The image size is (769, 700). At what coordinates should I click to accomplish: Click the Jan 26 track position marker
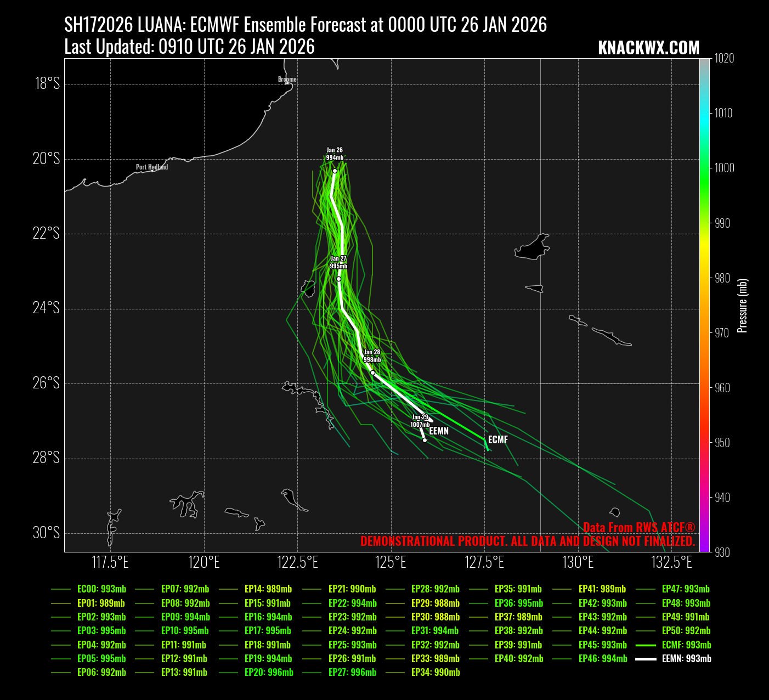tap(335, 171)
